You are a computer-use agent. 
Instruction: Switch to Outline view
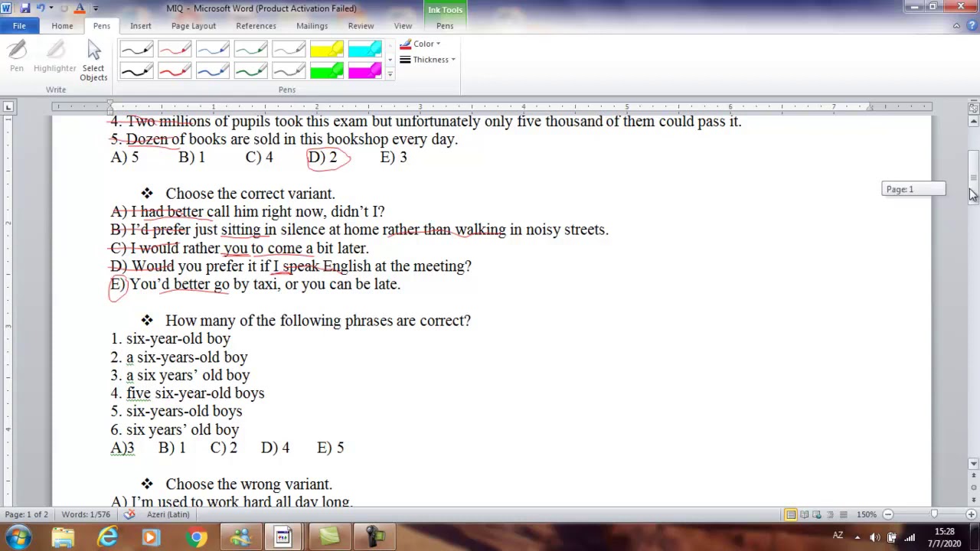830,514
